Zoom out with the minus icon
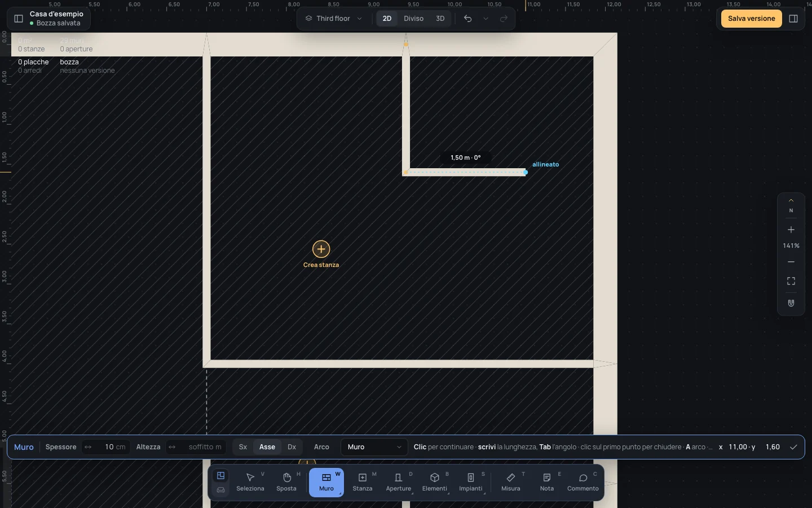The image size is (812, 508). click(x=791, y=262)
